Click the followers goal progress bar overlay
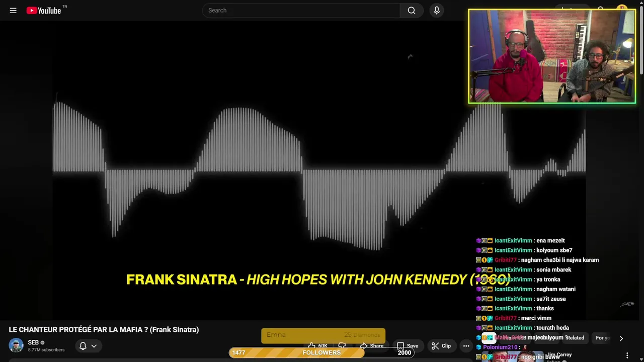The height and width of the screenshot is (362, 644). [321, 352]
